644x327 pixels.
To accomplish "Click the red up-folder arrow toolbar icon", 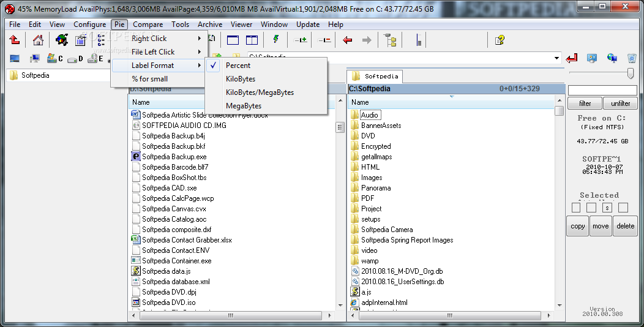I will click(x=15, y=40).
